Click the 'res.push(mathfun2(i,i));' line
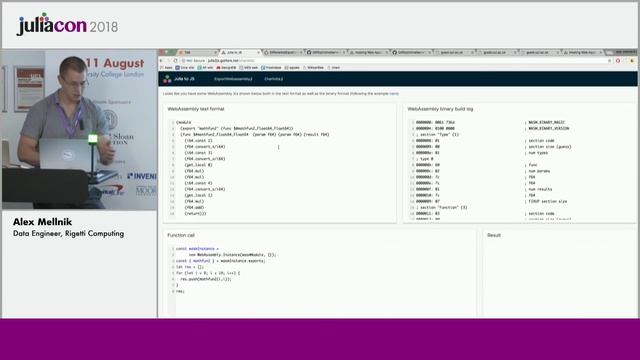The height and width of the screenshot is (360, 640). (x=206, y=279)
